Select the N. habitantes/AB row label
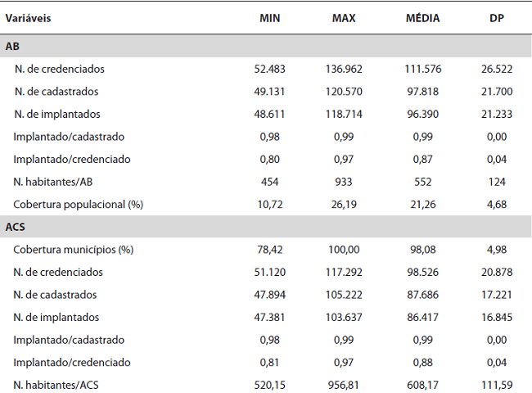The image size is (532, 393). coord(53,181)
